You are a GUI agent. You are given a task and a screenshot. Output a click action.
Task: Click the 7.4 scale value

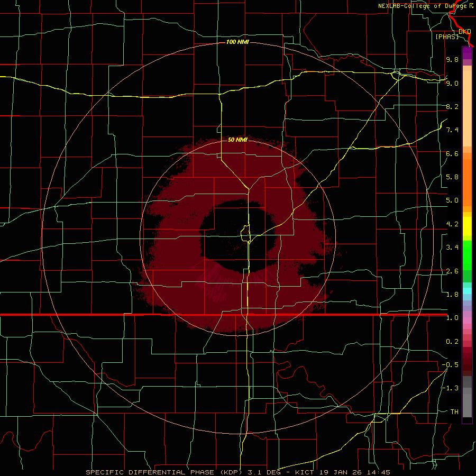coord(452,130)
